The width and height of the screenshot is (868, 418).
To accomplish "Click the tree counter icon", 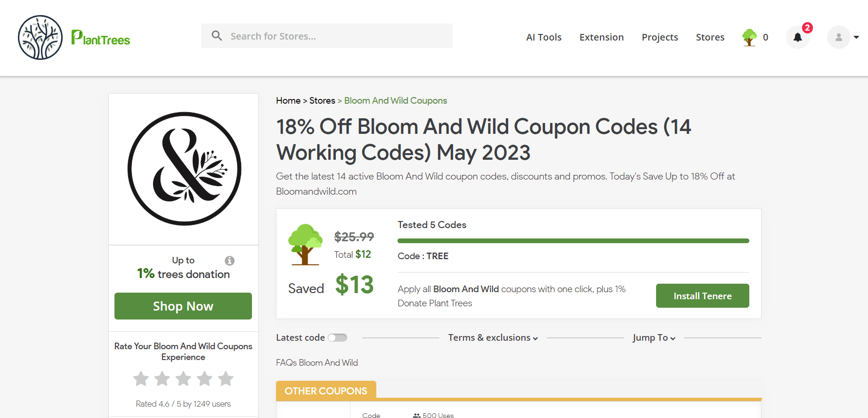I will point(749,37).
